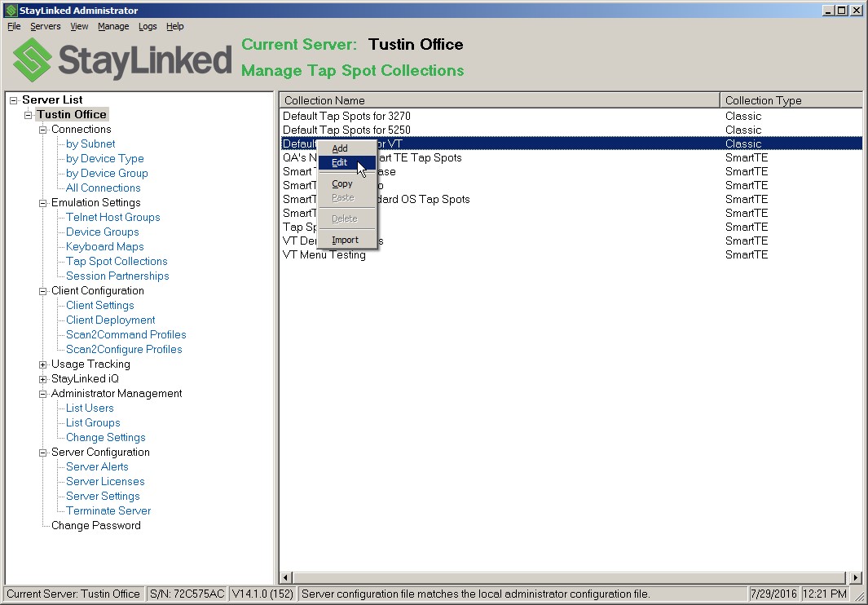Open the Logs menu
Image resolution: width=868 pixels, height=605 pixels.
[x=148, y=26]
